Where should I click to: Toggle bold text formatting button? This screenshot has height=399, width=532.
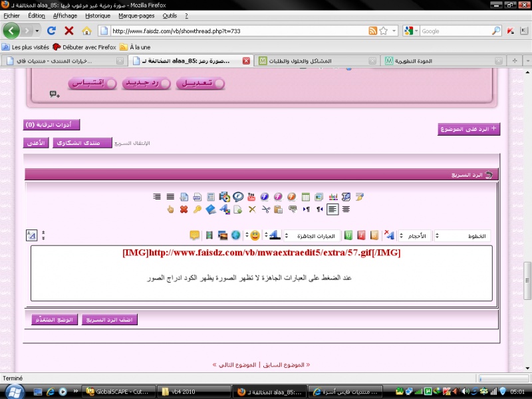[x=375, y=235]
